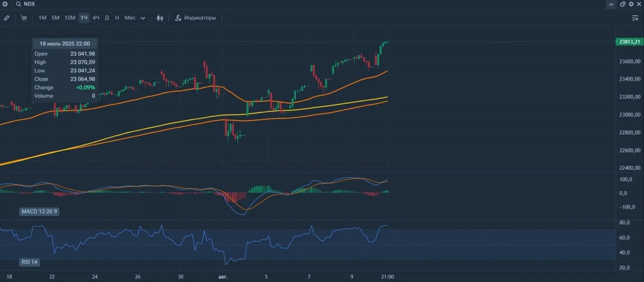Click the plus icon beside the search
This screenshot has width=644, height=282.
[5, 4]
